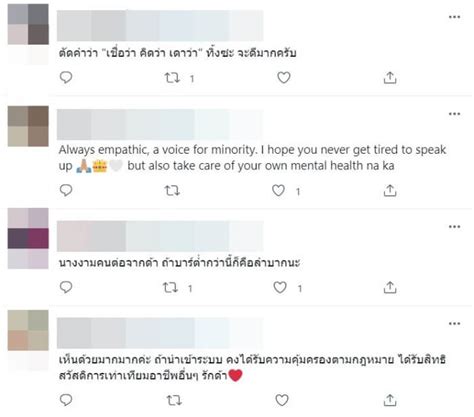Reply to the last tweet with red heart
The height and width of the screenshot is (417, 474).
point(66,400)
